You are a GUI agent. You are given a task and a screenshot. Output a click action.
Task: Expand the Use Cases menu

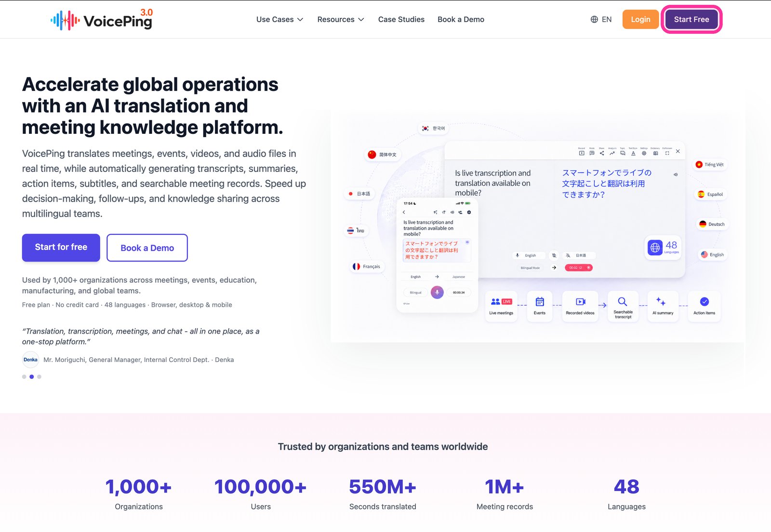tap(279, 19)
